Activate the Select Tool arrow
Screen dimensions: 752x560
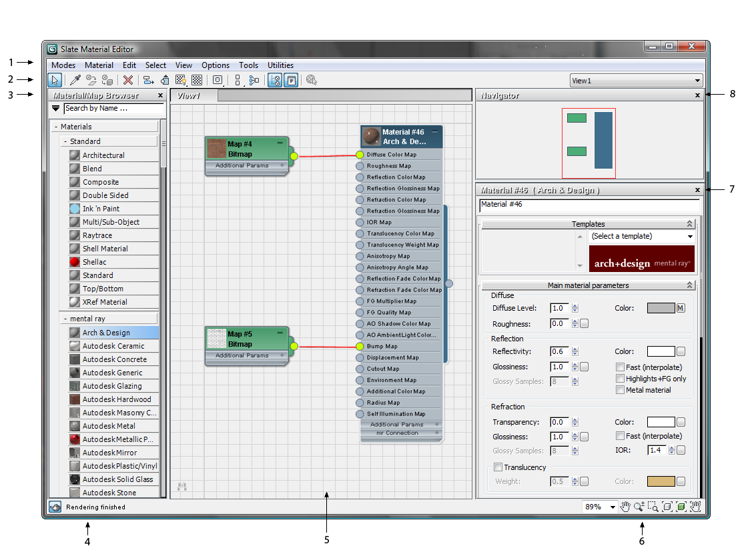(x=55, y=80)
